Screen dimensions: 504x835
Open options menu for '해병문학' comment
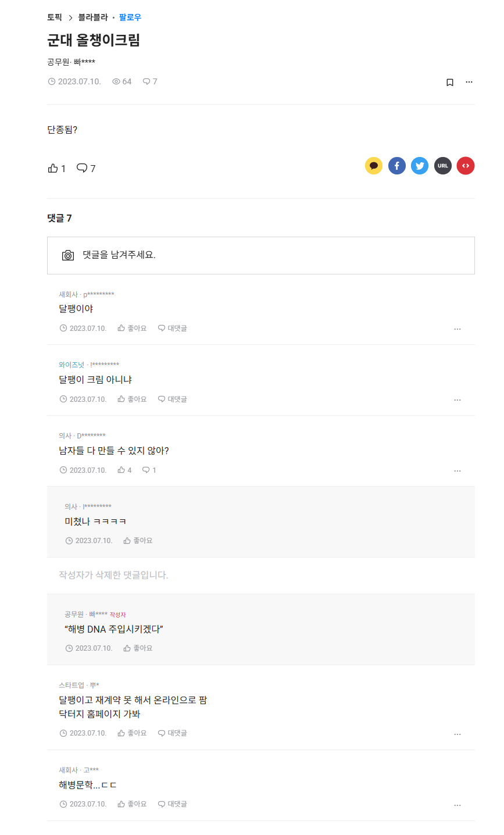pyautogui.click(x=457, y=805)
